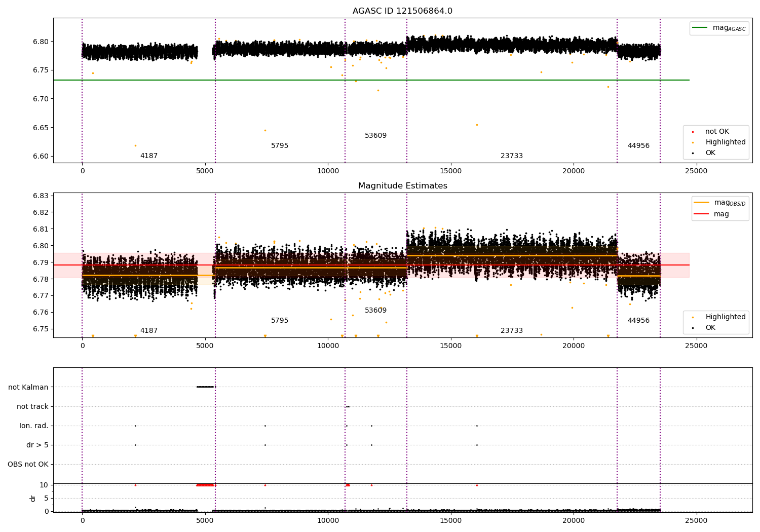
Task: Click x-axis tick '15000' in top plot
Action: coord(450,172)
